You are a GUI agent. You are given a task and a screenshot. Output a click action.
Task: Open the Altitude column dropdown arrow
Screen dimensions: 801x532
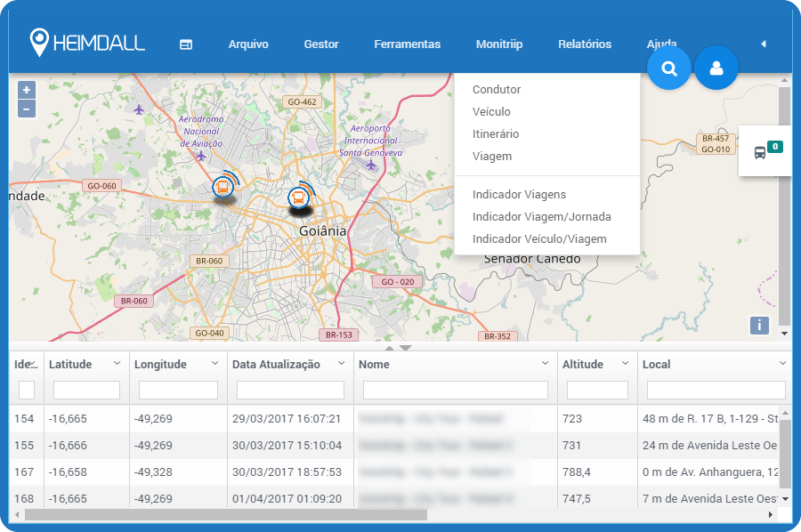626,363
